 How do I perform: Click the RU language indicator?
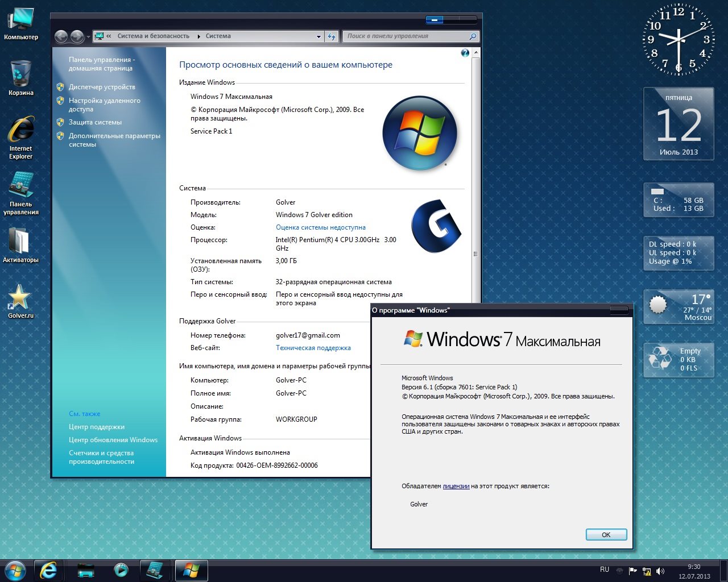pyautogui.click(x=605, y=569)
